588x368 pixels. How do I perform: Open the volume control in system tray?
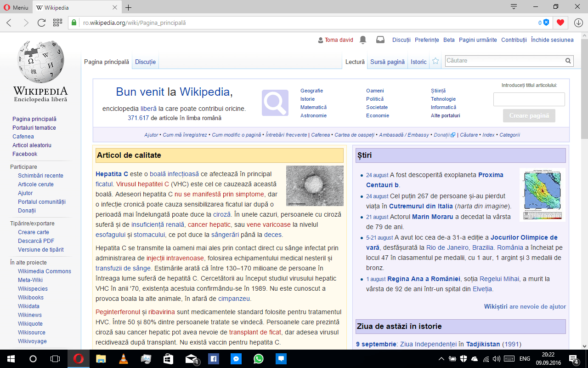click(x=496, y=359)
